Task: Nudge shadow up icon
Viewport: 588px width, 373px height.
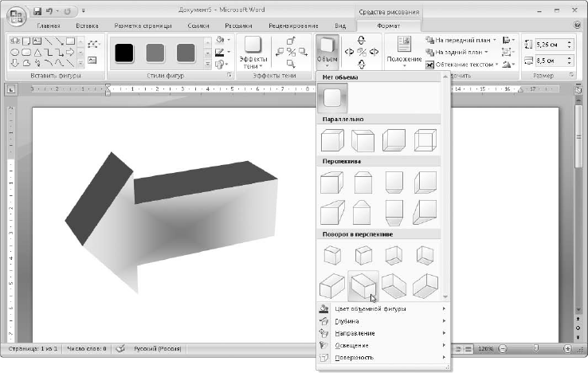Action: tap(291, 41)
